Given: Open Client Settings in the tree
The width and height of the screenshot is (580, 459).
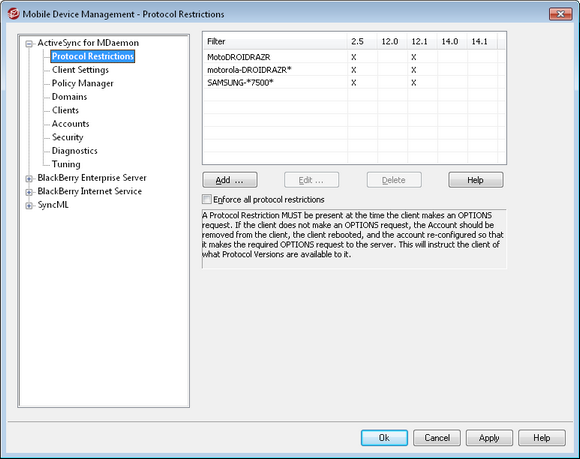Looking at the screenshot, I should (x=80, y=70).
